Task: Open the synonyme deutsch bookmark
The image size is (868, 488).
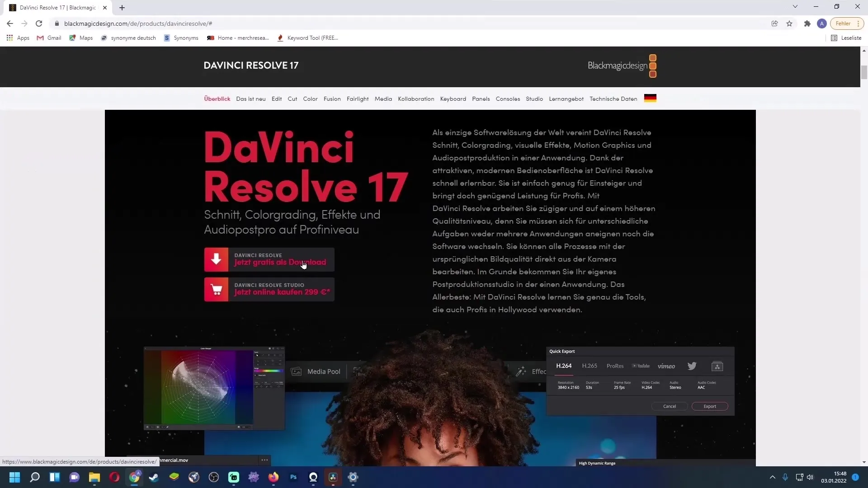Action: tap(128, 38)
